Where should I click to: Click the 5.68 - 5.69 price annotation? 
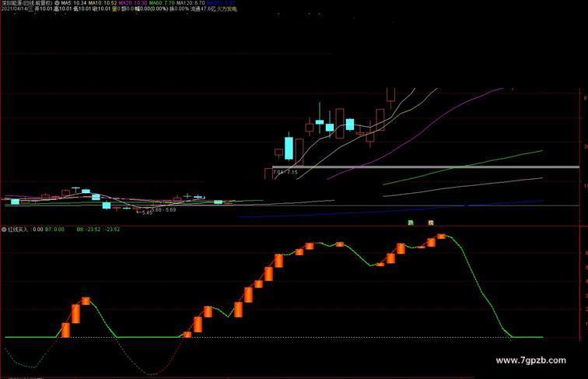coord(164,210)
